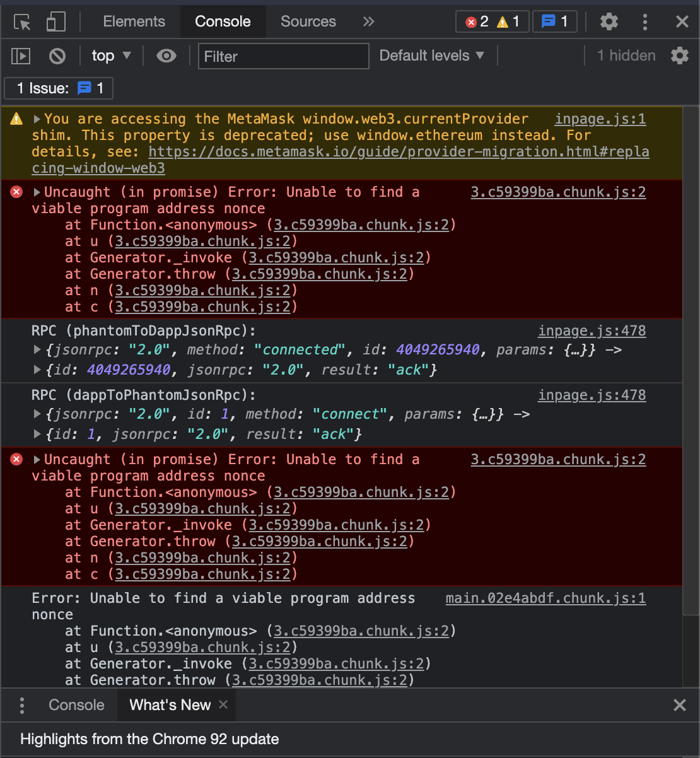The width and height of the screenshot is (700, 758).
Task: Show hidden messages via '1 hidden' toggle
Action: [625, 55]
